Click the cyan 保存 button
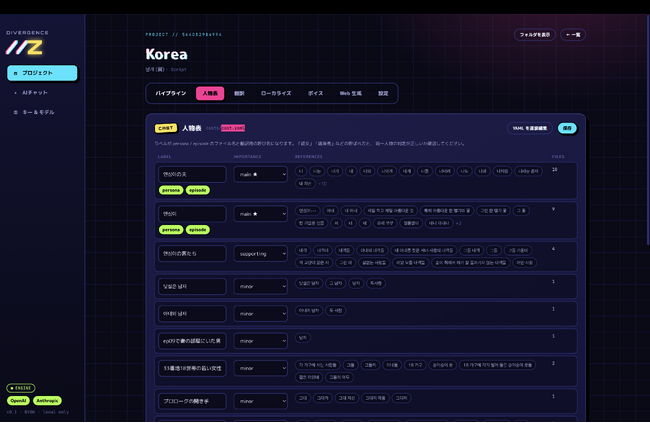This screenshot has height=423, width=650. tap(567, 128)
